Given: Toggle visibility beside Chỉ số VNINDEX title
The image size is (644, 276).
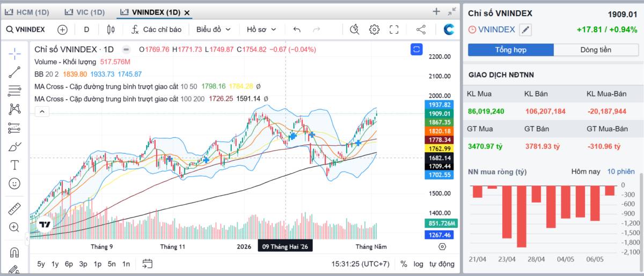Looking at the screenshot, I should point(126,49).
